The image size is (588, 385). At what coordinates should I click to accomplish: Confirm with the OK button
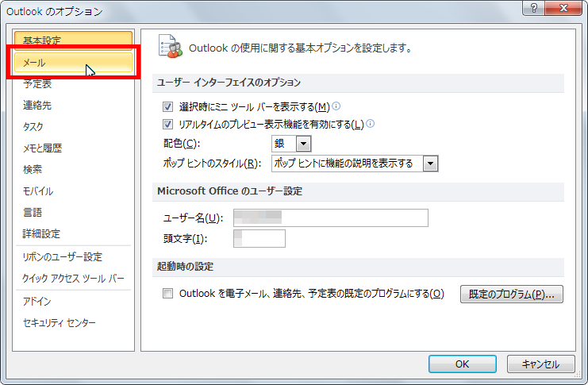click(x=463, y=364)
